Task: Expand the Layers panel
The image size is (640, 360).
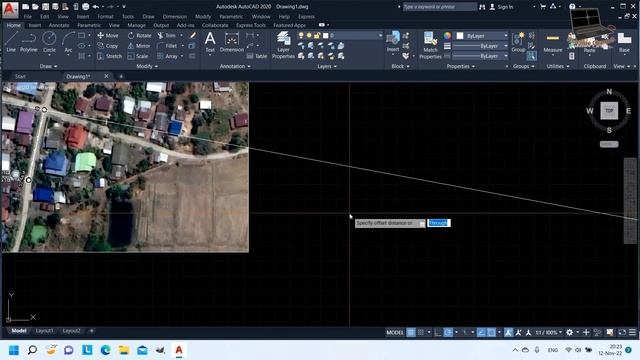Action: 327,66
